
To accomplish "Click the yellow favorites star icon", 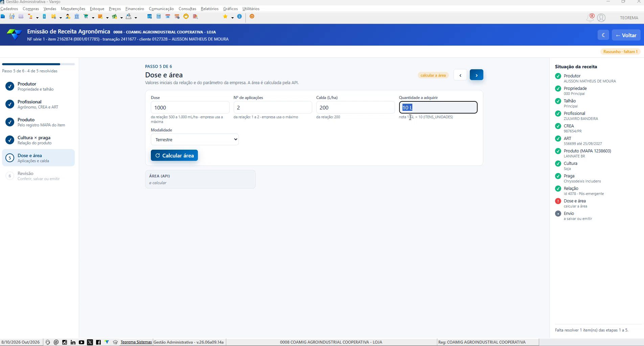I will (x=225, y=17).
